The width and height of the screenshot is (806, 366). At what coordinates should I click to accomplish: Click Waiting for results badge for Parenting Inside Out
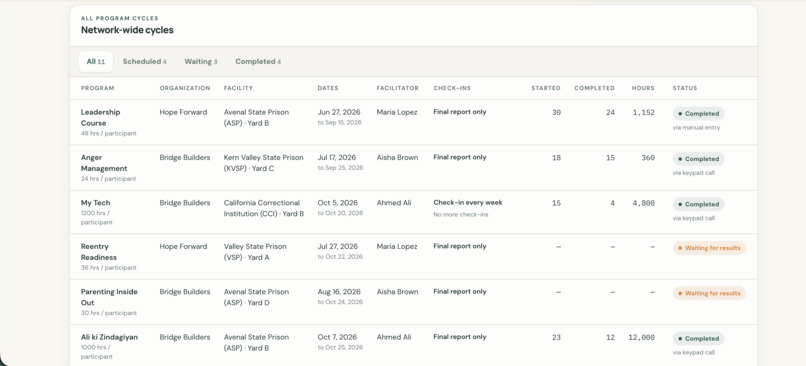[x=709, y=293]
